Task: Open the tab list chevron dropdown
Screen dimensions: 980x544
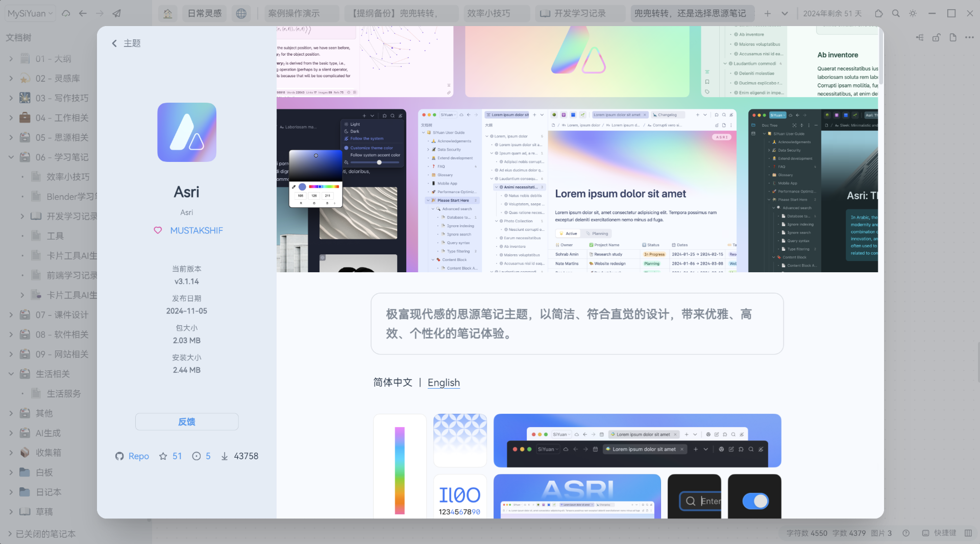Action: click(x=785, y=13)
